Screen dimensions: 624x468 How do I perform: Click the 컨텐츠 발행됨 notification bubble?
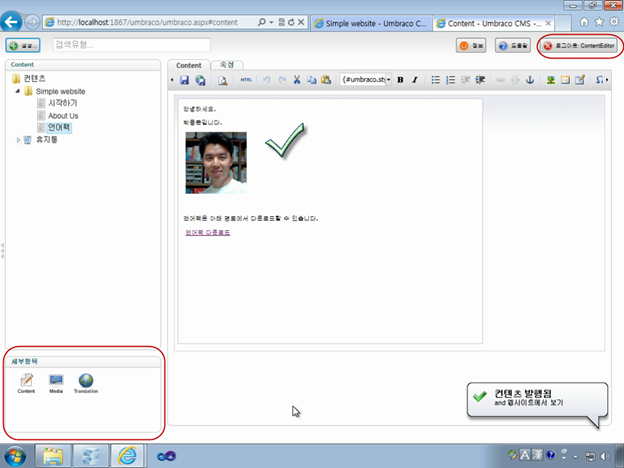(537, 399)
